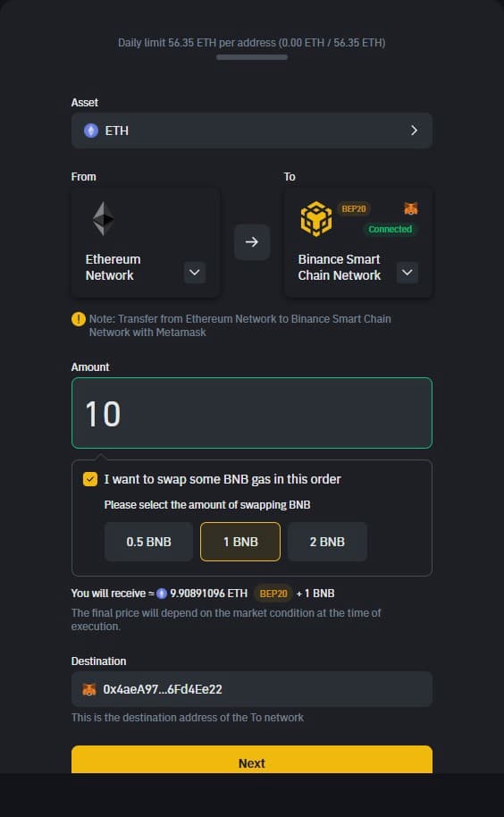Click the swap direction arrow button

pos(252,241)
